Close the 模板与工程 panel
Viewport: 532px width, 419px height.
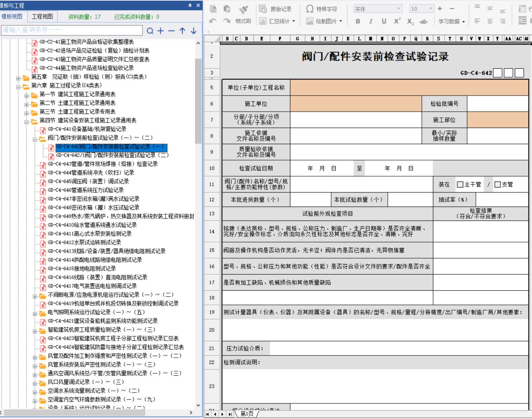[198, 5]
